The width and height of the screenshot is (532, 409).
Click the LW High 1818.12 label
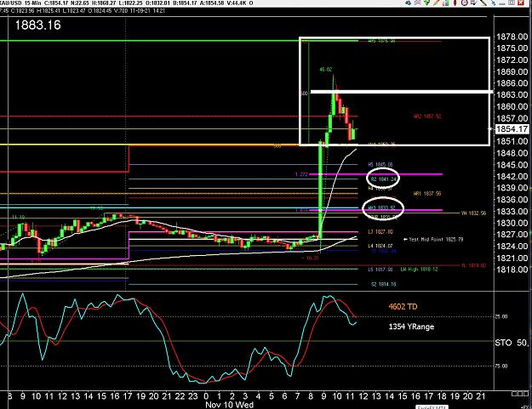pyautogui.click(x=419, y=269)
